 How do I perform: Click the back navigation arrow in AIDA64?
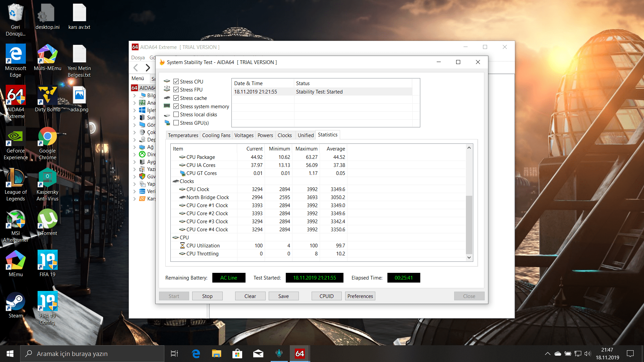coord(136,68)
